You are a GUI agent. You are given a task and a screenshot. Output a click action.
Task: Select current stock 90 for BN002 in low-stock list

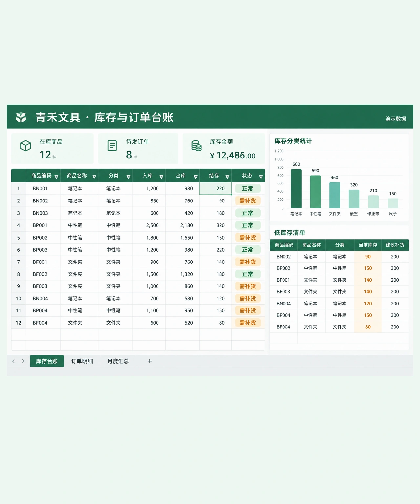click(x=368, y=257)
